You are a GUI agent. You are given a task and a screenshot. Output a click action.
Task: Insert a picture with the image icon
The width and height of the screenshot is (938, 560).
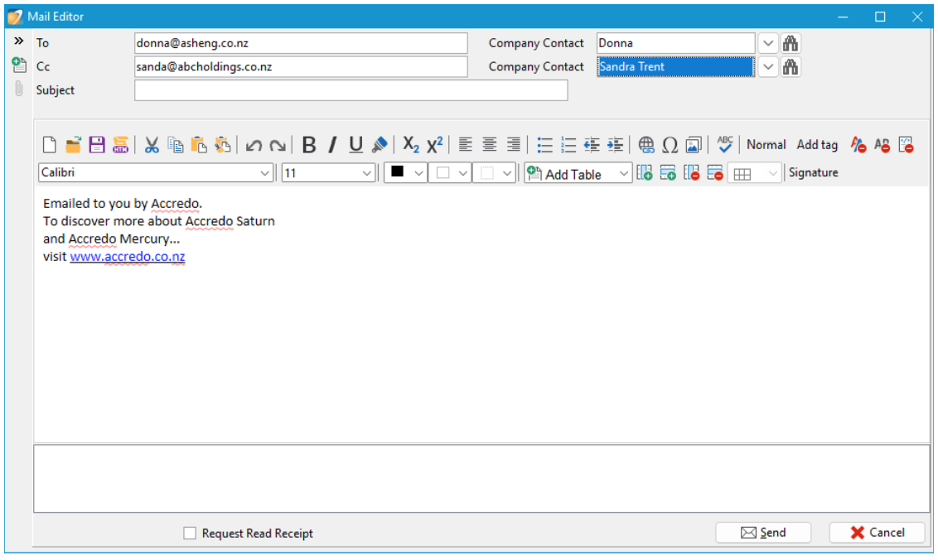click(694, 145)
